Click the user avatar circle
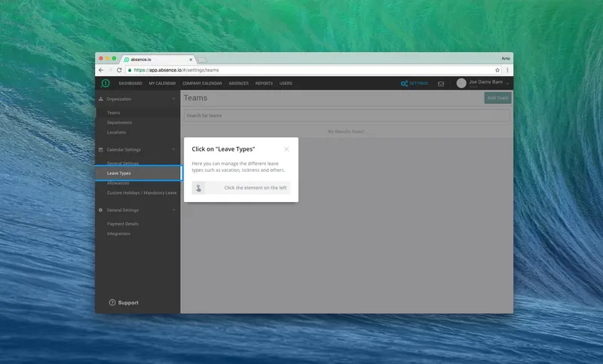 pos(461,83)
